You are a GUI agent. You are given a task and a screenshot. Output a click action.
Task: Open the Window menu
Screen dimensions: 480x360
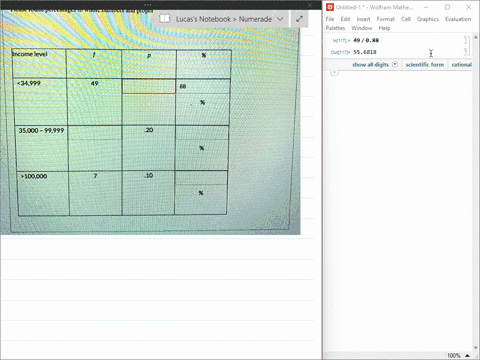(362, 28)
